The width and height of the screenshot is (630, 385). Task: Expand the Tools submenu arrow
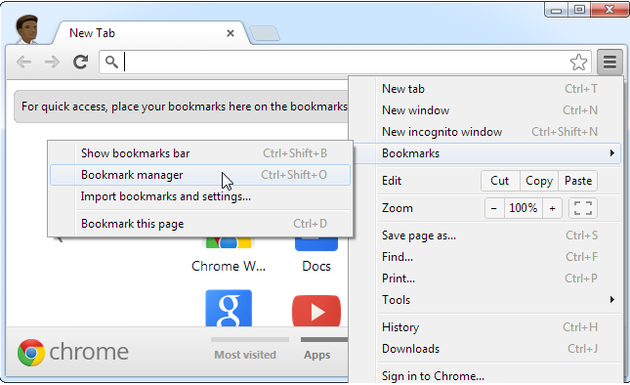pyautogui.click(x=612, y=299)
